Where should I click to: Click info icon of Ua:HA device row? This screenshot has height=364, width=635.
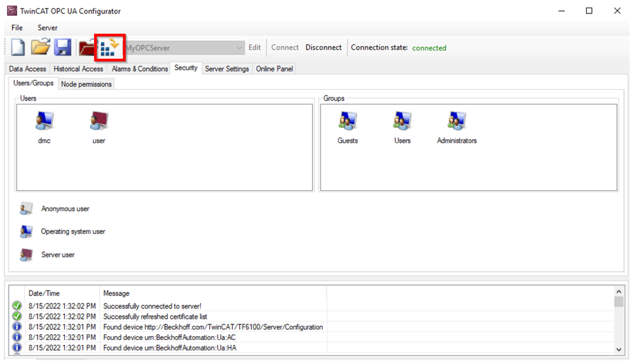click(x=17, y=347)
